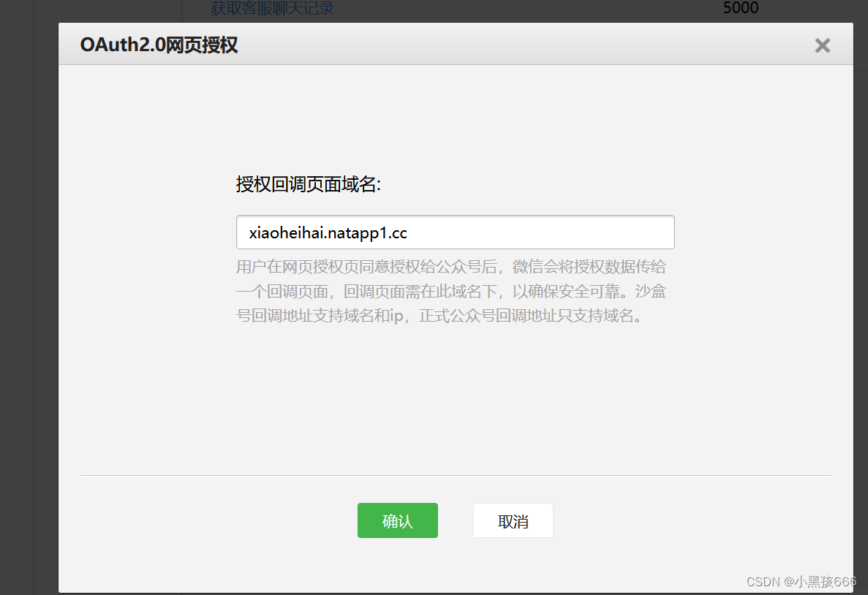This screenshot has width=868, height=595.
Task: Close the OAuth2.0网页授权 dialog via X icon
Action: click(x=822, y=45)
